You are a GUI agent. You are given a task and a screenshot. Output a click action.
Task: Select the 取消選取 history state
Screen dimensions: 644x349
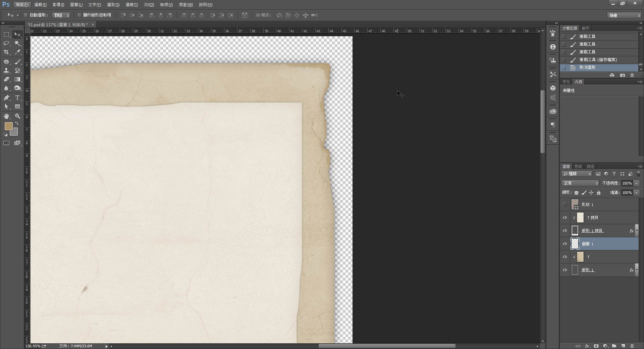(x=587, y=67)
